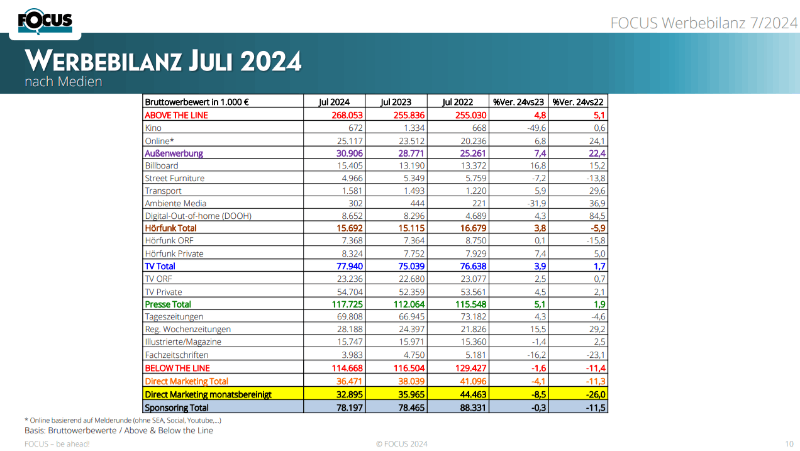This screenshot has height=451, width=800.
Task: Click the 'Jul 2023' column header
Action: (x=396, y=102)
